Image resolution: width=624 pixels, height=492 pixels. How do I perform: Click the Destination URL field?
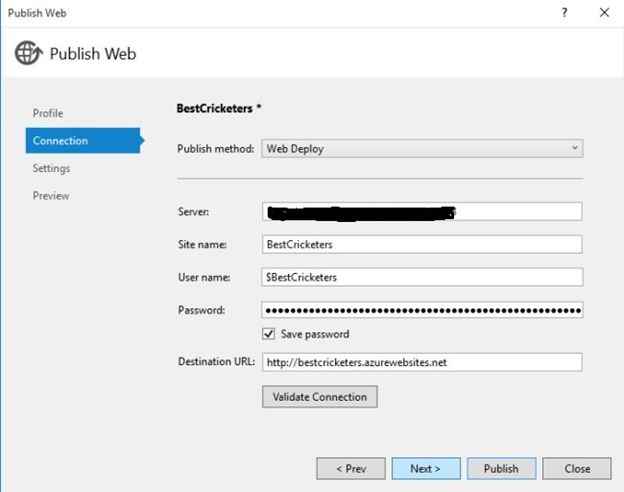422,362
